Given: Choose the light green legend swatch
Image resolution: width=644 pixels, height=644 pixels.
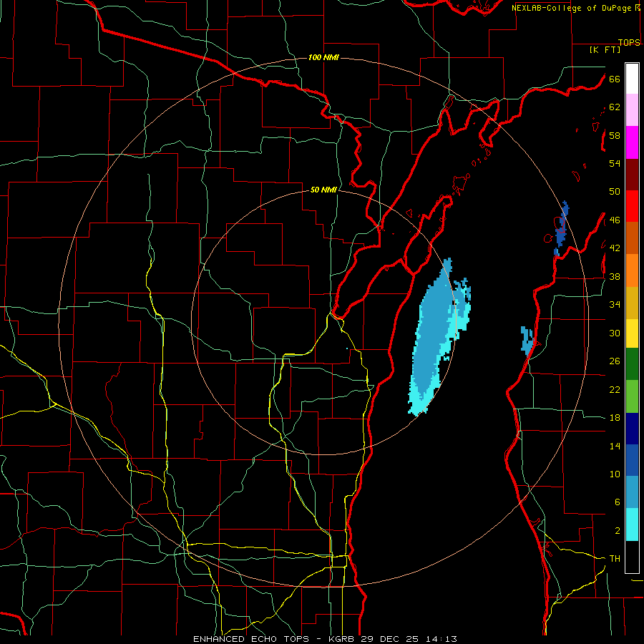Looking at the screenshot, I should 632,396.
